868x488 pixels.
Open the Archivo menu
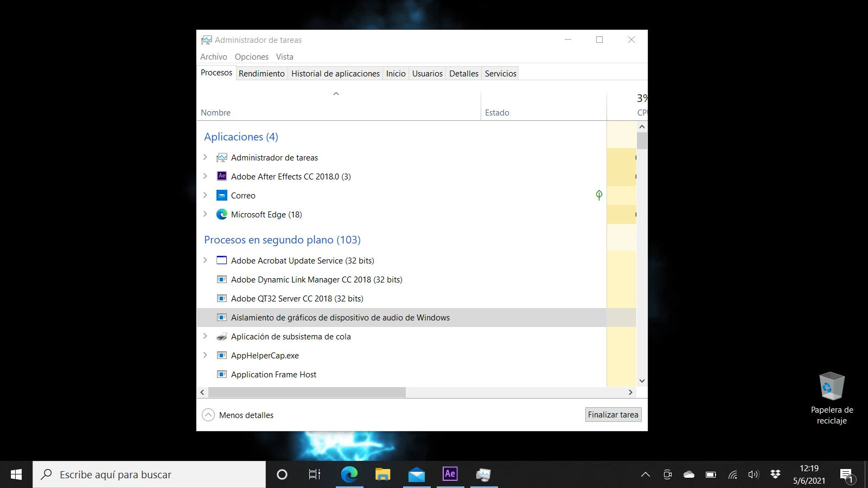tap(214, 57)
